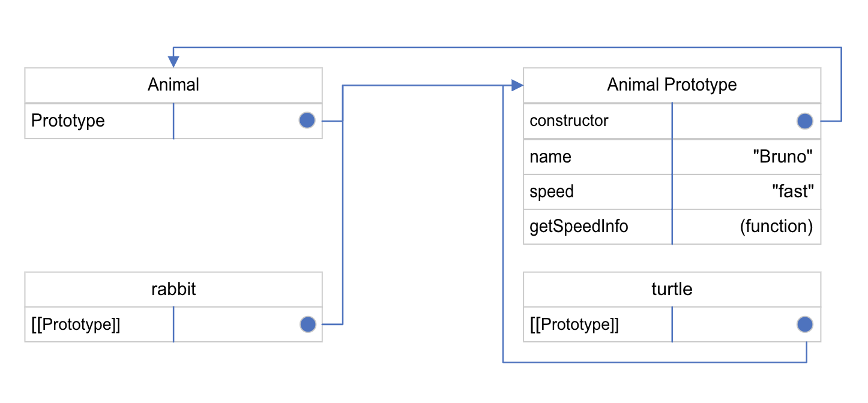Screen dimensions: 868x403
Task: Select turtle's [[Prototype]] label
Action: pos(574,324)
